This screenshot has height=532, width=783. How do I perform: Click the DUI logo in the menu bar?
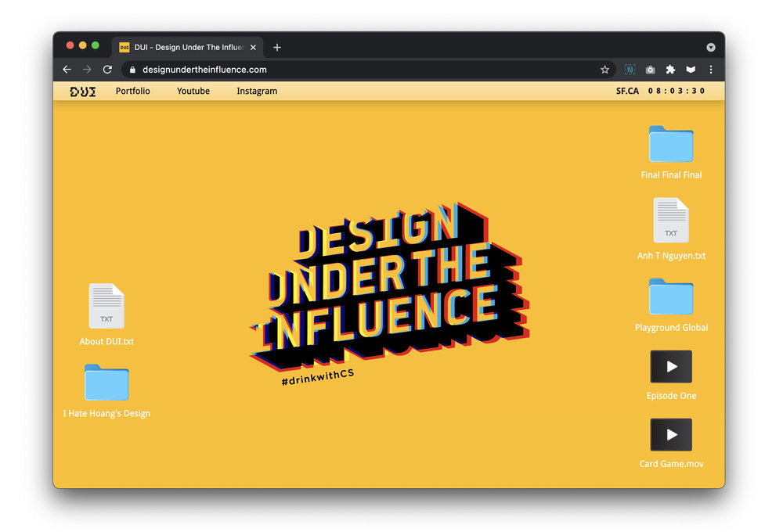coord(82,92)
